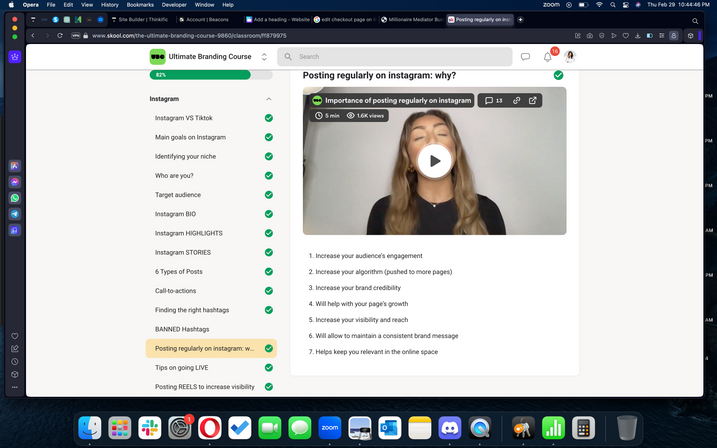The width and height of the screenshot is (717, 448).
Task: Click the Search input field
Action: (x=395, y=57)
